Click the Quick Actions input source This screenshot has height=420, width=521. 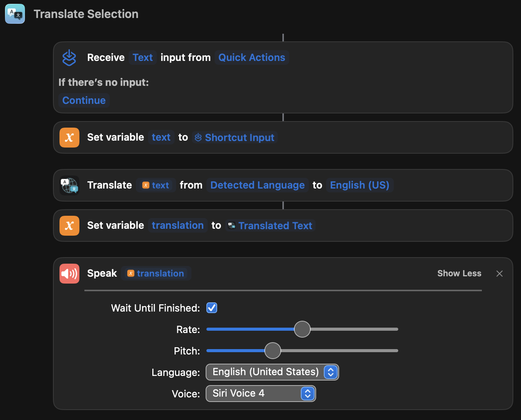point(252,57)
